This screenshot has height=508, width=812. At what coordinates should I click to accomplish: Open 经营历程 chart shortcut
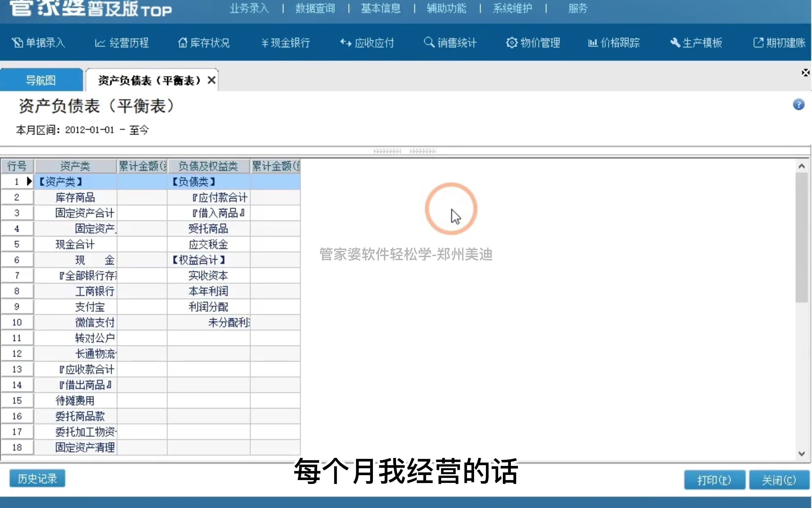(122, 43)
